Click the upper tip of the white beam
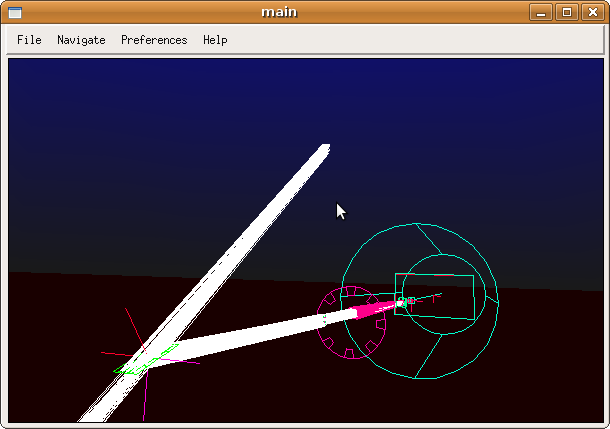This screenshot has height=429, width=610. pyautogui.click(x=322, y=150)
